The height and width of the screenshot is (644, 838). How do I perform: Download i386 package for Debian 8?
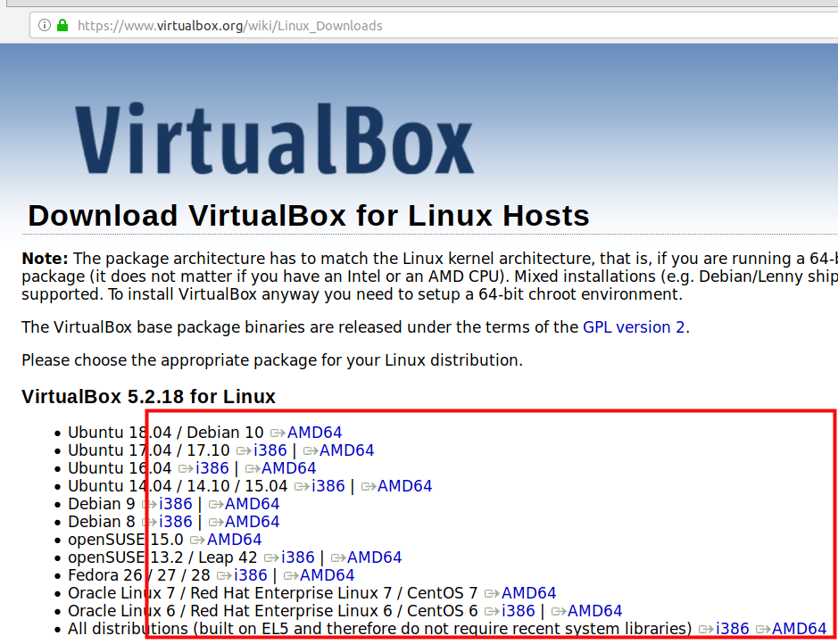tap(175, 521)
